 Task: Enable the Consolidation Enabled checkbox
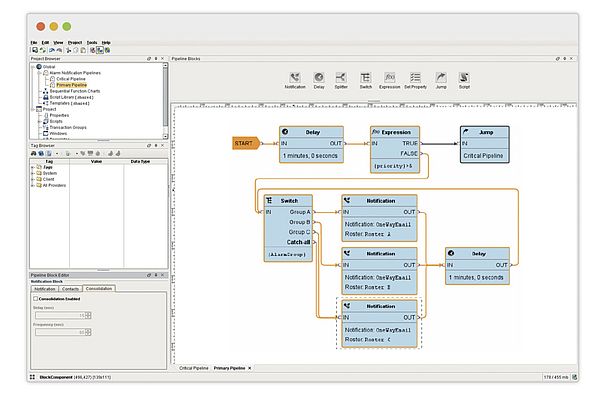point(35,298)
